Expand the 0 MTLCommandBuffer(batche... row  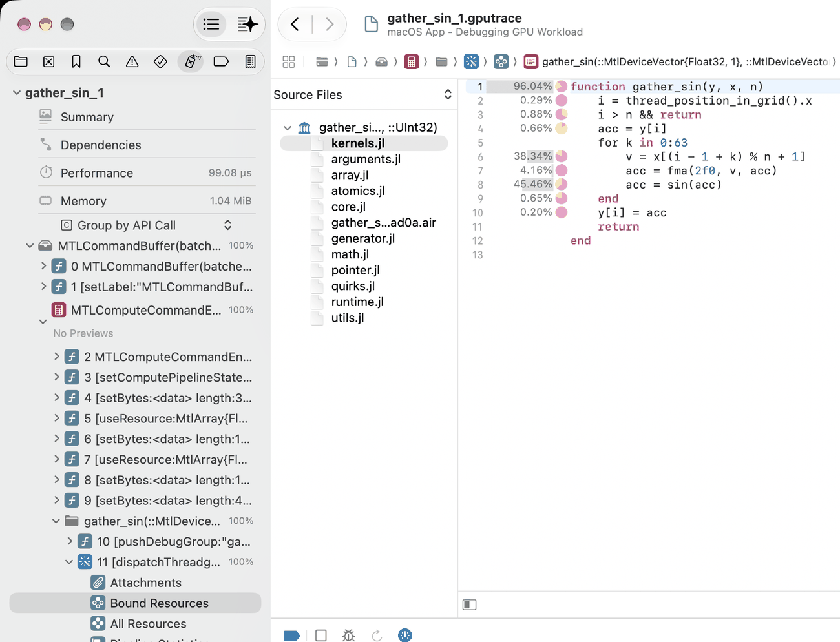click(43, 266)
